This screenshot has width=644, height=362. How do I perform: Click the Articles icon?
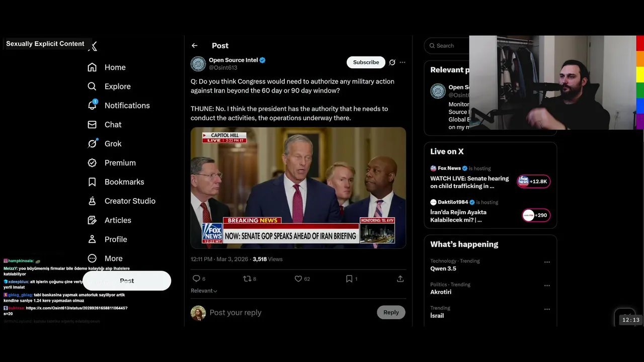(92, 220)
